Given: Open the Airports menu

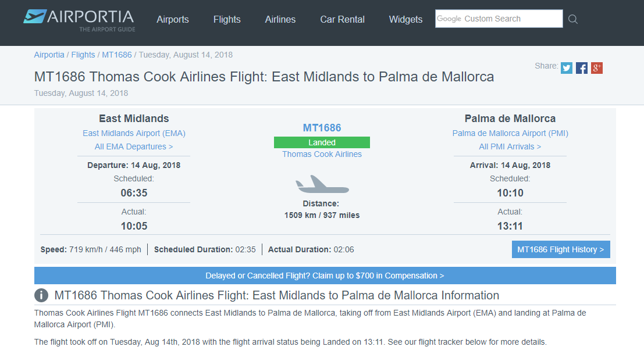Looking at the screenshot, I should pos(173,19).
